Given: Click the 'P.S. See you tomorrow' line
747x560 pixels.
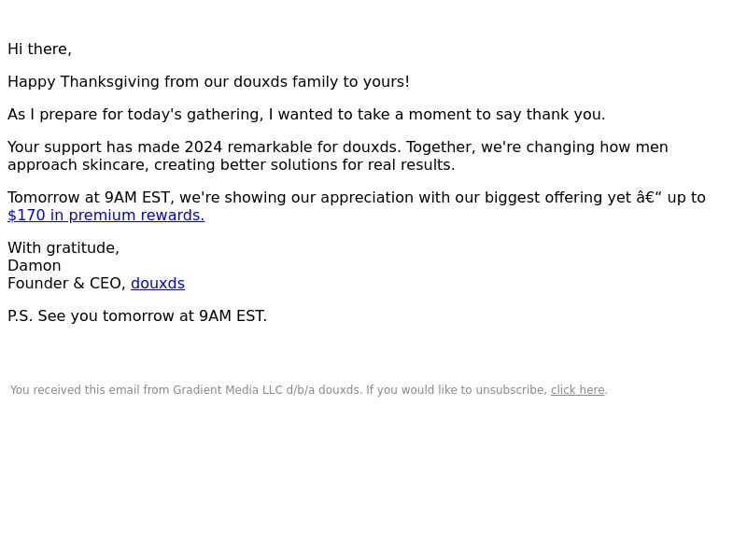Looking at the screenshot, I should tap(137, 316).
